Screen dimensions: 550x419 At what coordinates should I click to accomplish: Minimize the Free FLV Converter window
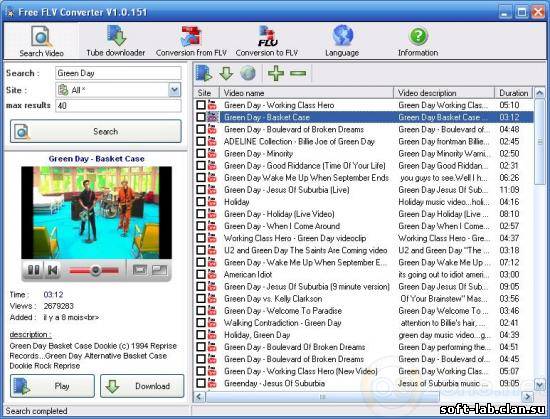[x=505, y=12]
